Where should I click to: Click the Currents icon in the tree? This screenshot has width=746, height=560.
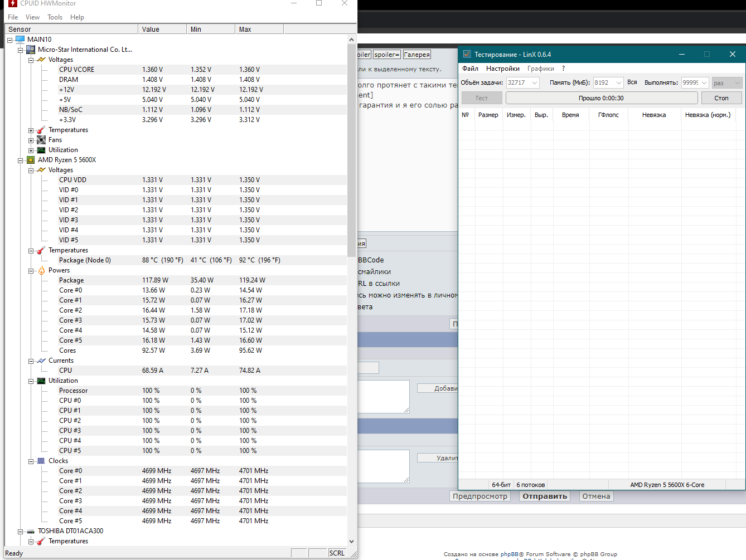pos(41,361)
